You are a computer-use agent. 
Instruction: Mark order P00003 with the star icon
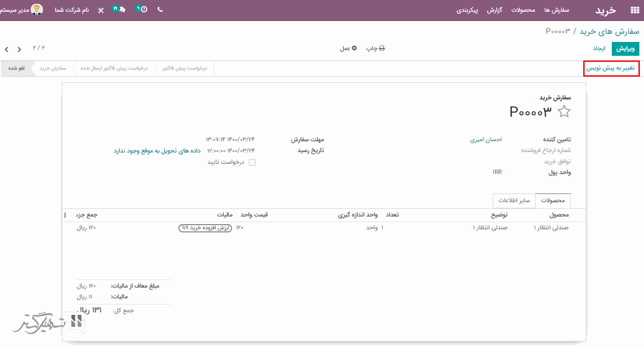coord(564,112)
